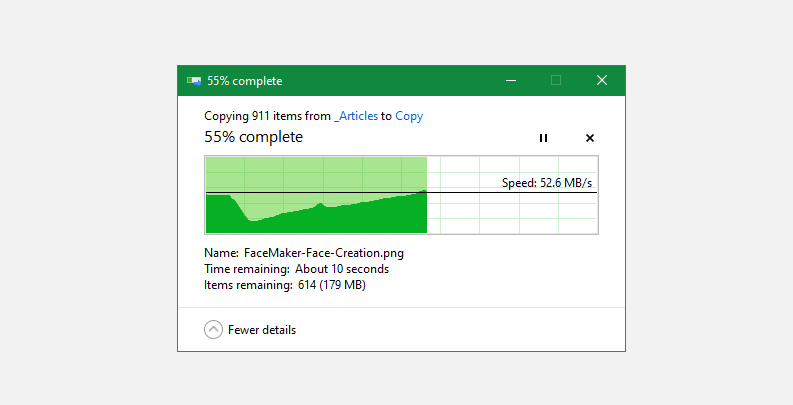The image size is (793, 405).
Task: Open the _Articles source folder link
Action: click(x=357, y=116)
